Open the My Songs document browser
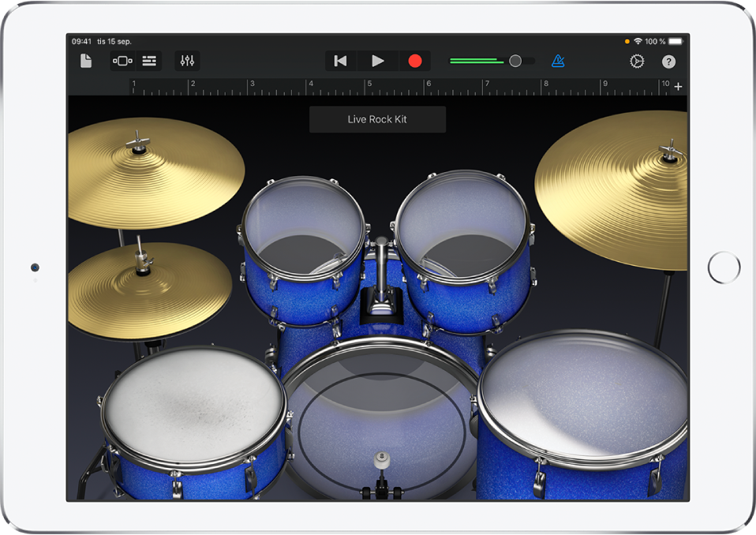This screenshot has width=756, height=535. [x=86, y=62]
